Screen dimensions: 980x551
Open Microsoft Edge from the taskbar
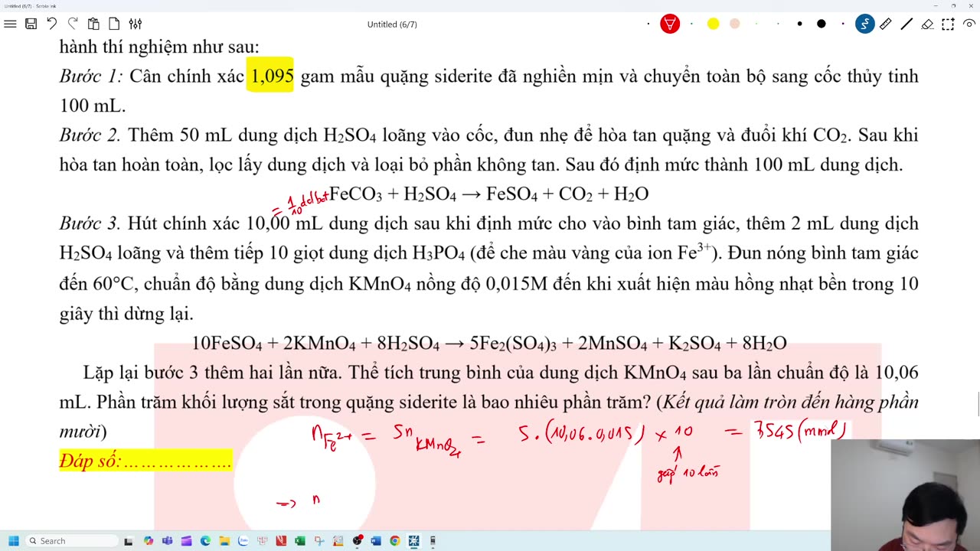(x=205, y=541)
